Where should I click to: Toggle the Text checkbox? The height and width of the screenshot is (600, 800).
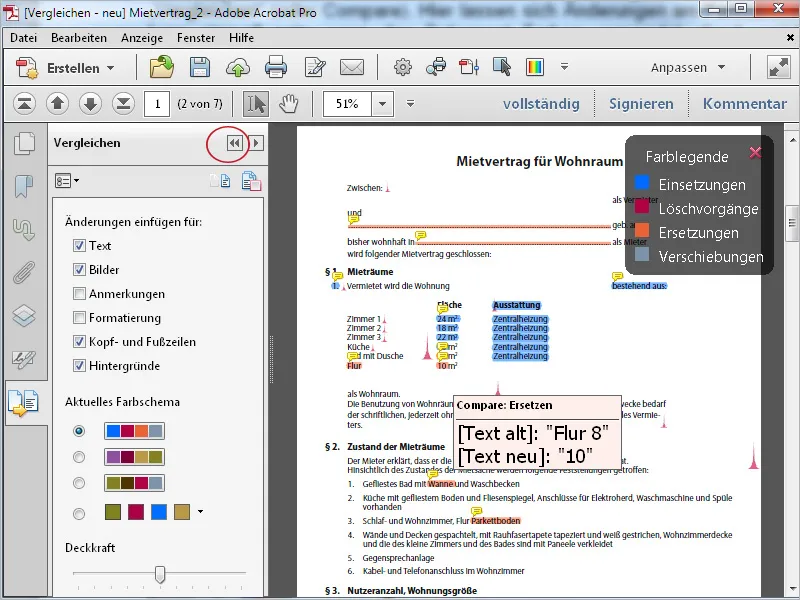click(79, 245)
